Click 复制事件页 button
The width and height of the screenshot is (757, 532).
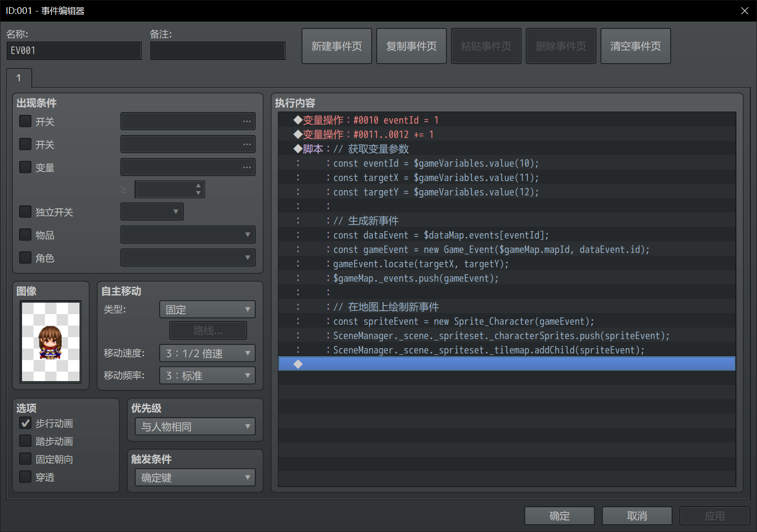tap(412, 46)
